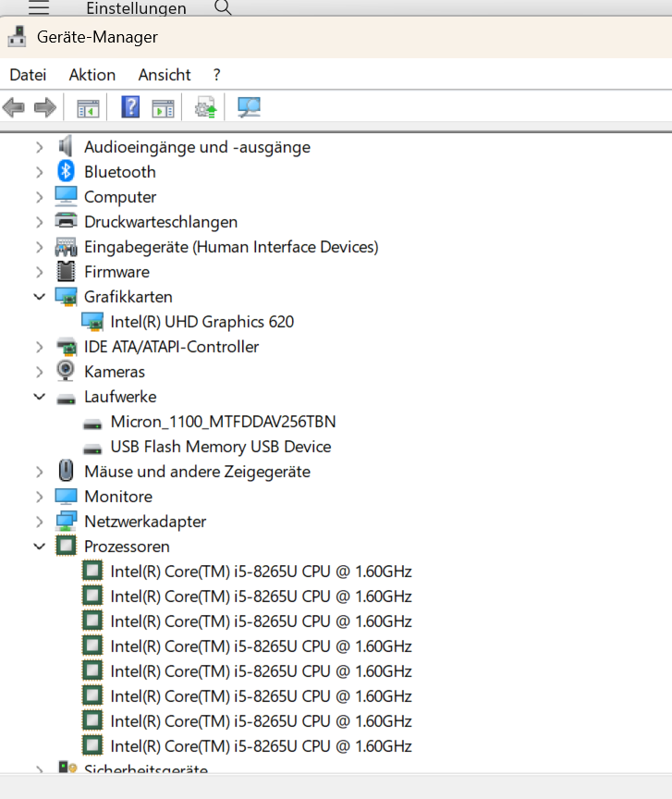Click the Netzwerkadapter network icon

(67, 521)
